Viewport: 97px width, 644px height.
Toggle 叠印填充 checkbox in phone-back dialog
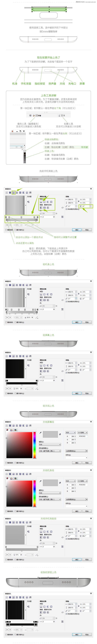pos(15,230)
